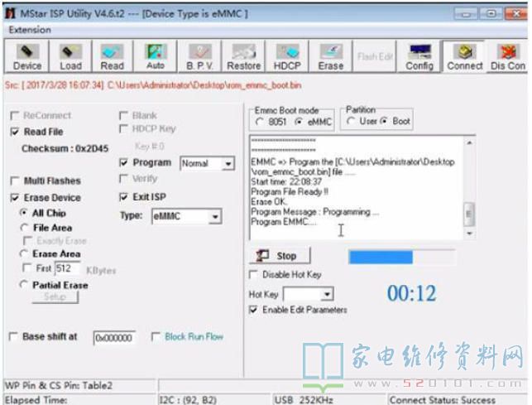The image size is (532, 405).
Task: Toggle the Block Run Flow checkbox
Action: (x=156, y=337)
